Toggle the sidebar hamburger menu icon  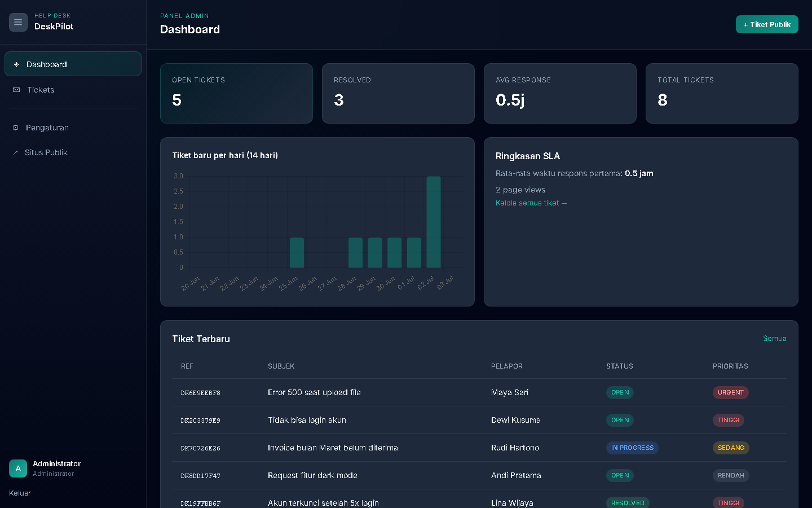coord(18,22)
